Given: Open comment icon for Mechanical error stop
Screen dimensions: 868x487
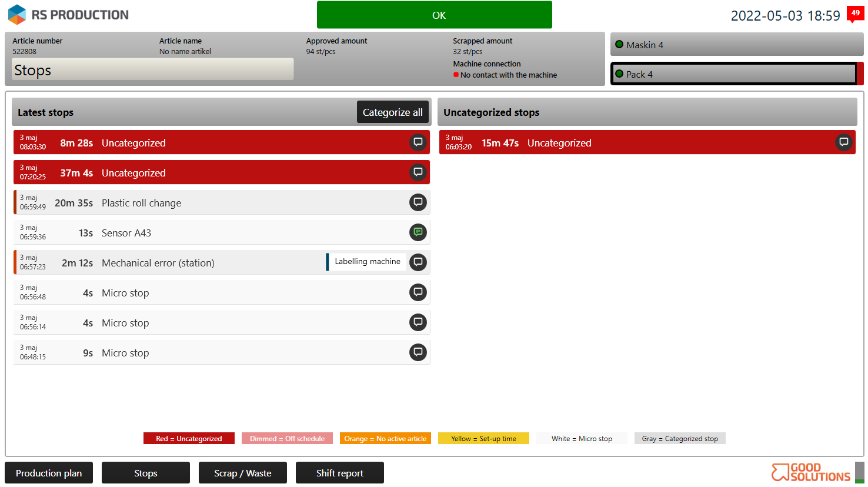Looking at the screenshot, I should (418, 262).
